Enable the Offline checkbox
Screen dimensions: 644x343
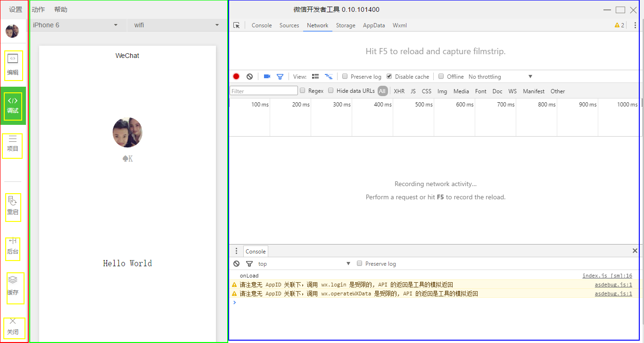(x=441, y=76)
